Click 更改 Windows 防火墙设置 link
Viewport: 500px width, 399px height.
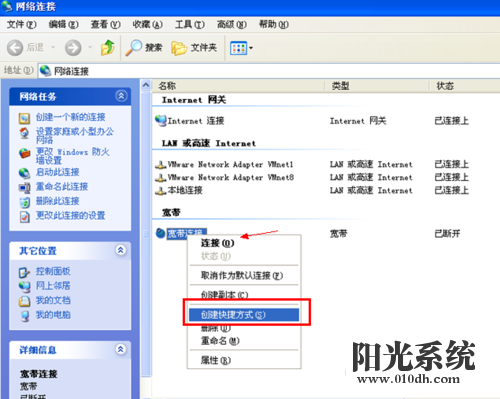[x=73, y=156]
